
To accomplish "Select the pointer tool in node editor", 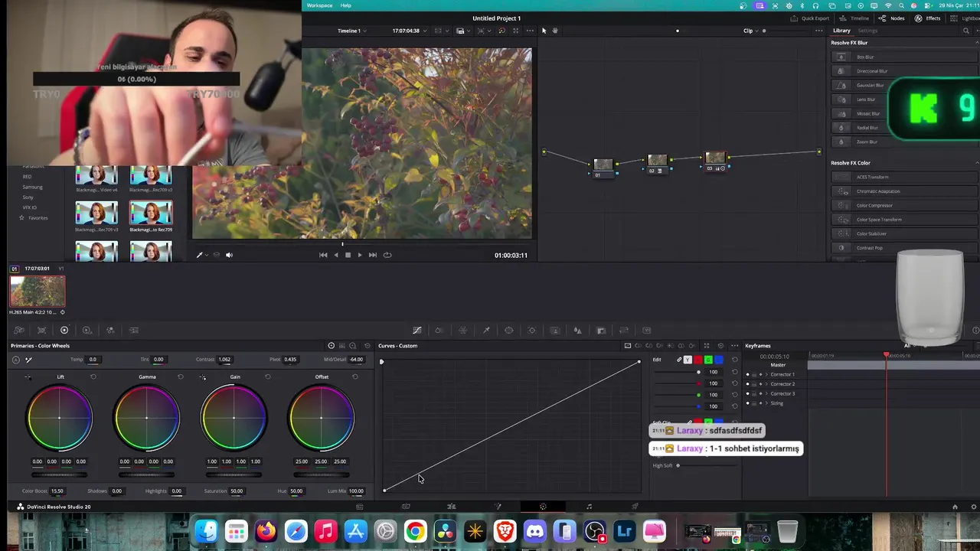I will pos(544,31).
